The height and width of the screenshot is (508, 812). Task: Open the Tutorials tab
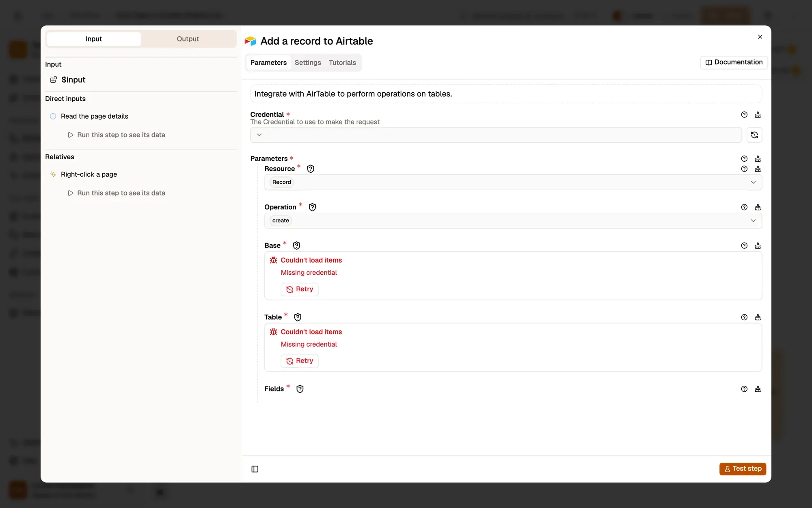tap(342, 63)
